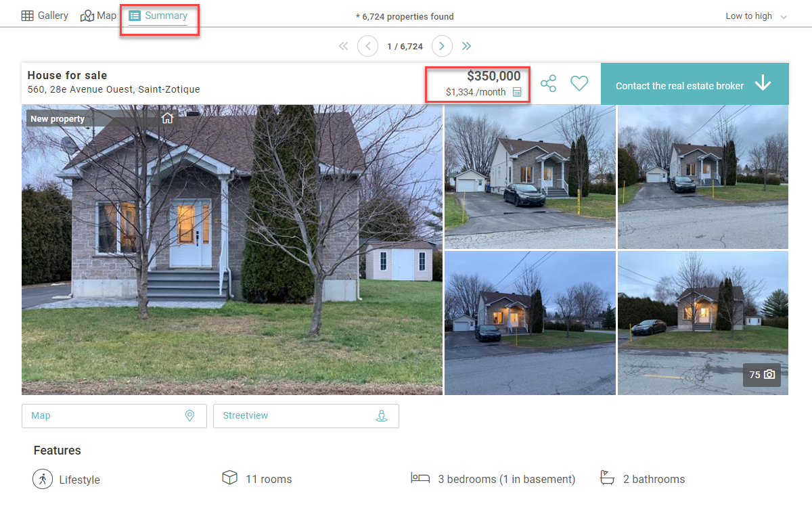Click the New property house icon
Screen dimensions: 812x506
168,118
